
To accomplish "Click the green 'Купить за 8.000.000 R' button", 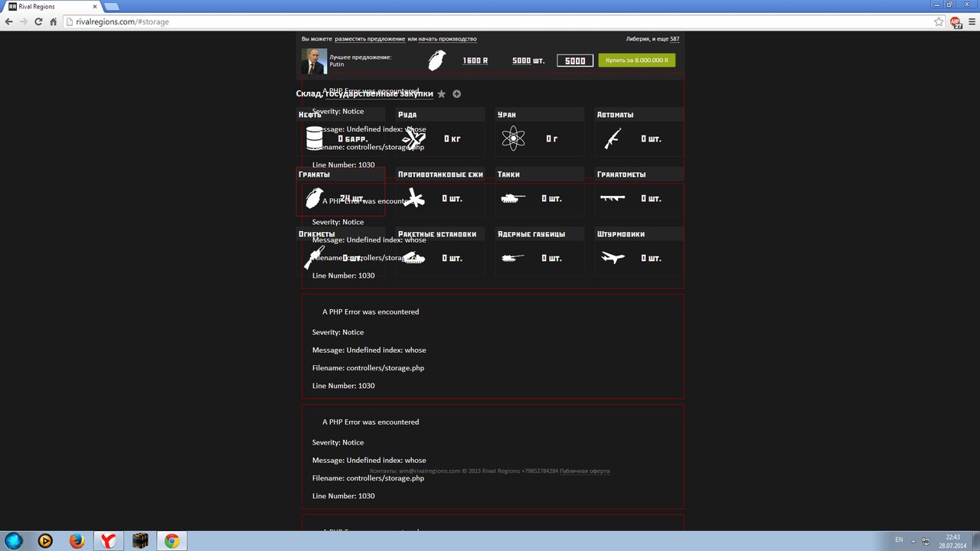I will click(x=637, y=60).
